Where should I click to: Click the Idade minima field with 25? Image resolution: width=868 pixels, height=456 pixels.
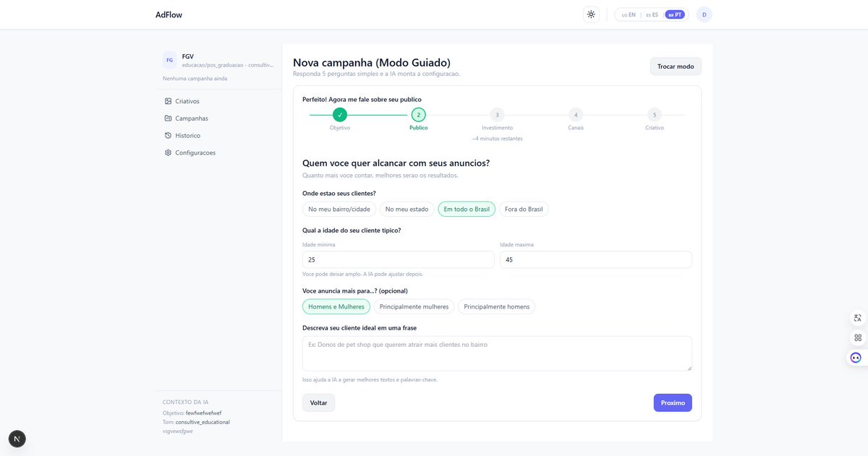pos(399,259)
